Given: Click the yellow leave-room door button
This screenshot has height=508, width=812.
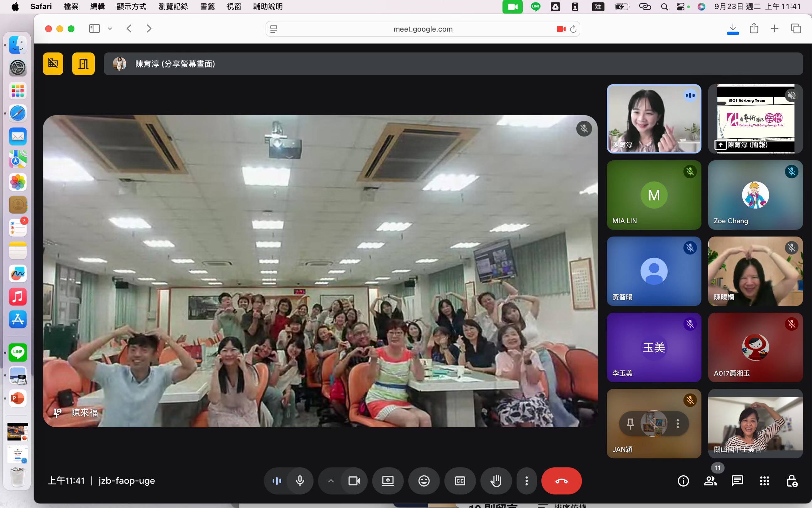Looking at the screenshot, I should pos(83,63).
